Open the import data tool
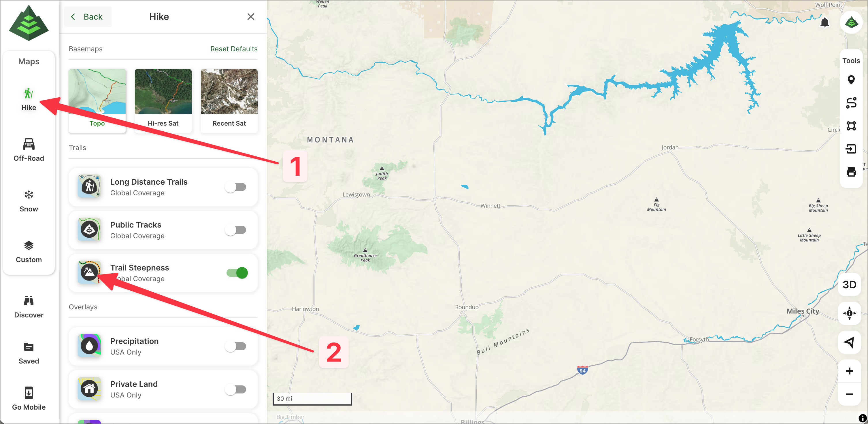868x424 pixels. 851,149
